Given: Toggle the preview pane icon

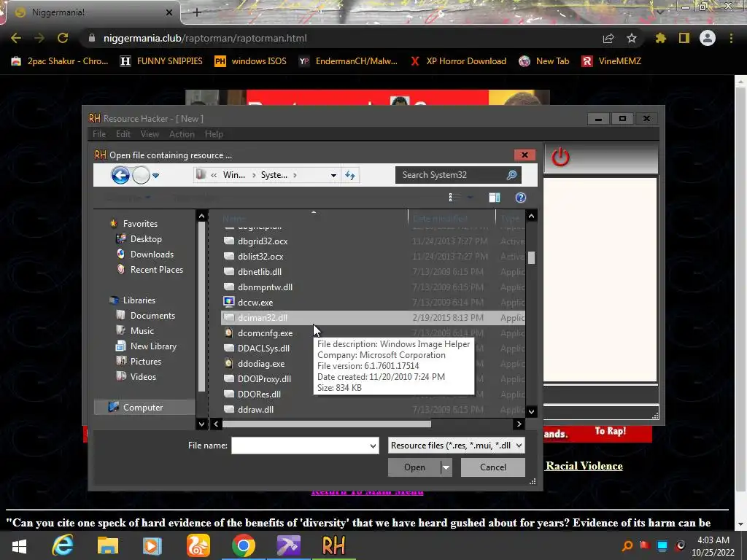Looking at the screenshot, I should click(495, 197).
